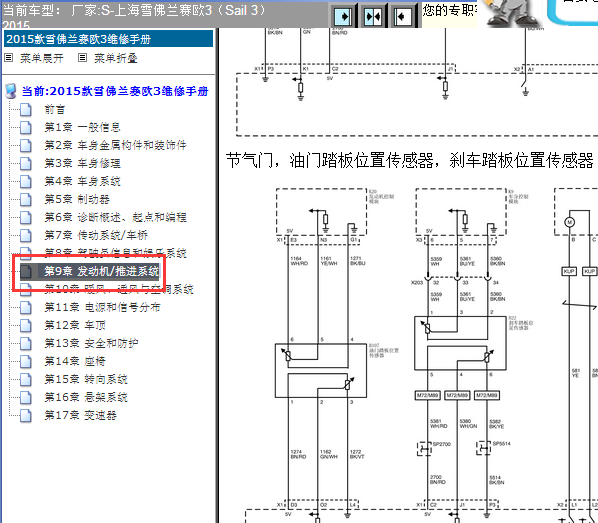
Task: Click heading 节气门，油门踏板位置传感器，刹车踏板位置传感器
Action: pos(410,161)
